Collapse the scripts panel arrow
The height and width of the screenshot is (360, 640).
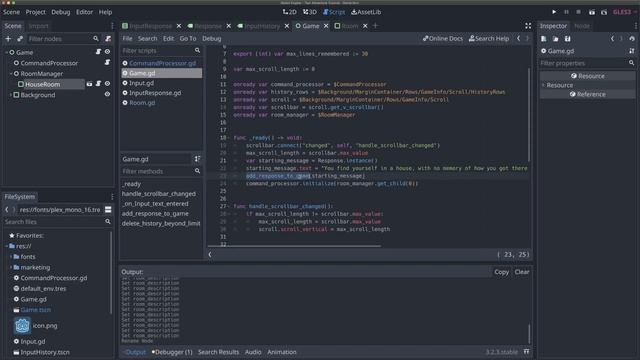pyautogui.click(x=210, y=254)
